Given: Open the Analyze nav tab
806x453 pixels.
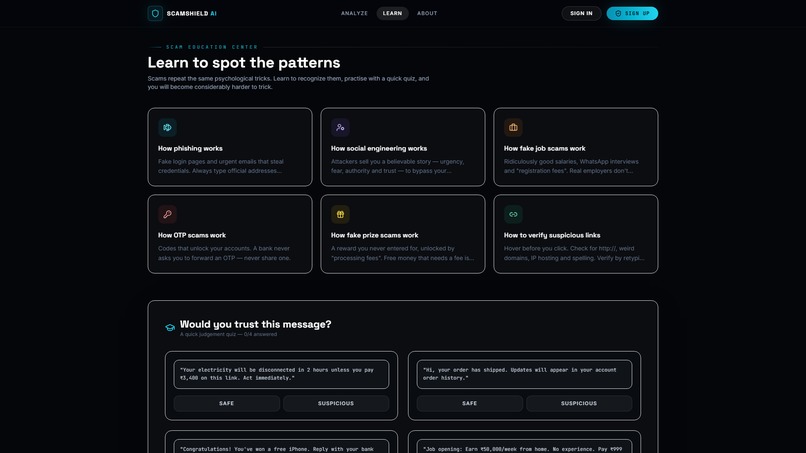Looking at the screenshot, I should 354,13.
